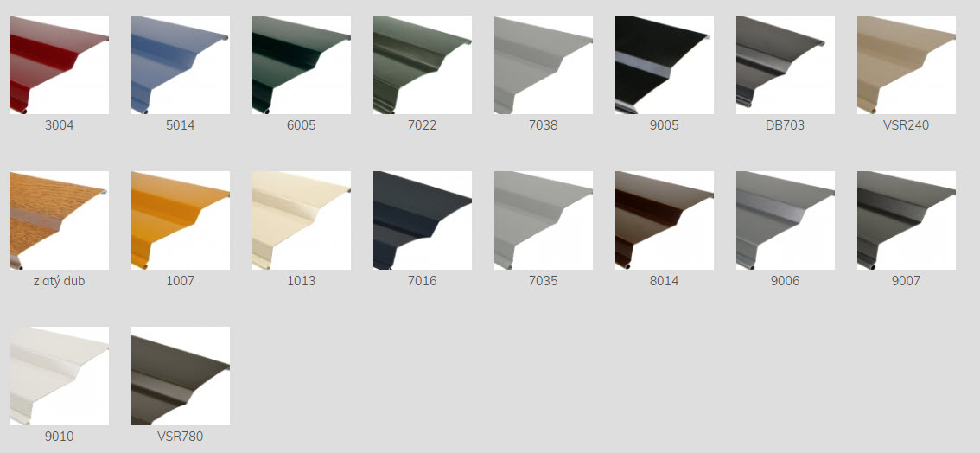Click the 'DB703' label text
Image resolution: width=980 pixels, height=453 pixels.
pos(785,125)
